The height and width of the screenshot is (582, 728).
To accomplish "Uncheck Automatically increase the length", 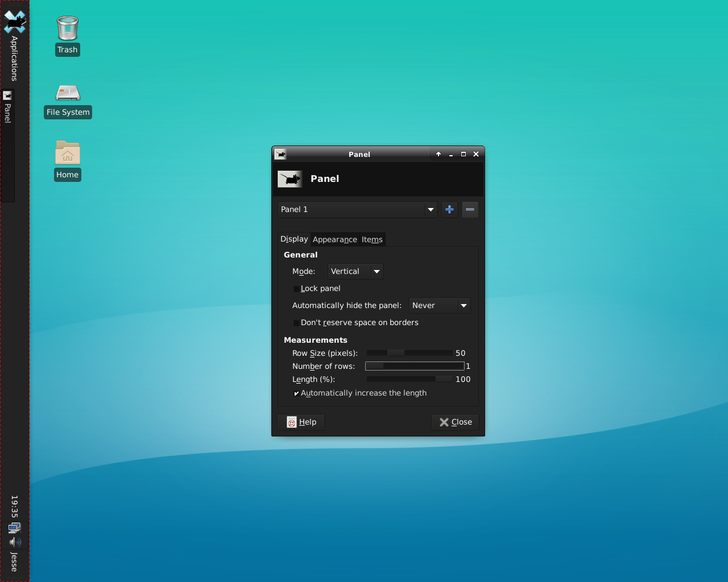I will tap(296, 393).
